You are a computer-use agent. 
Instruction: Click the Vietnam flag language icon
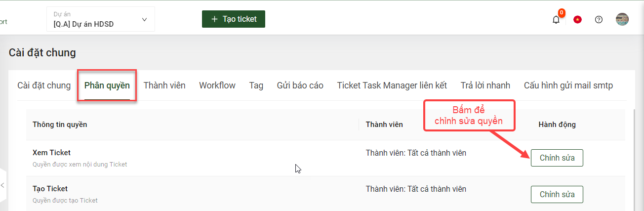(x=577, y=20)
